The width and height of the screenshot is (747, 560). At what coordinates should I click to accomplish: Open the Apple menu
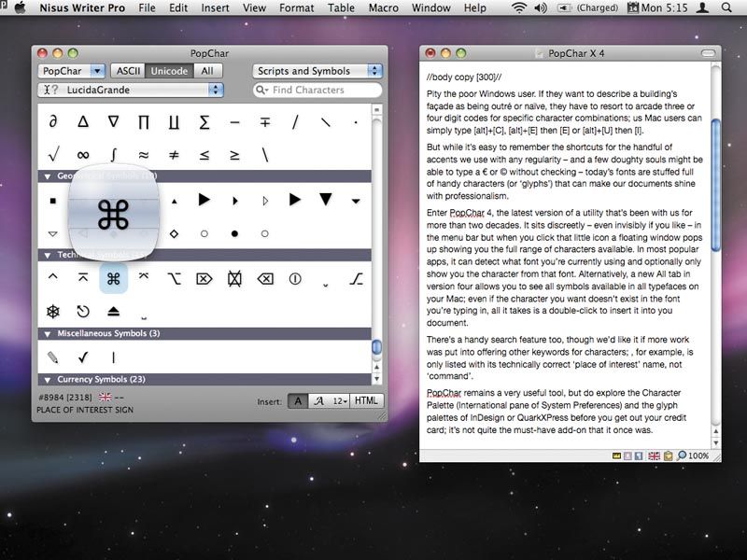20,7
